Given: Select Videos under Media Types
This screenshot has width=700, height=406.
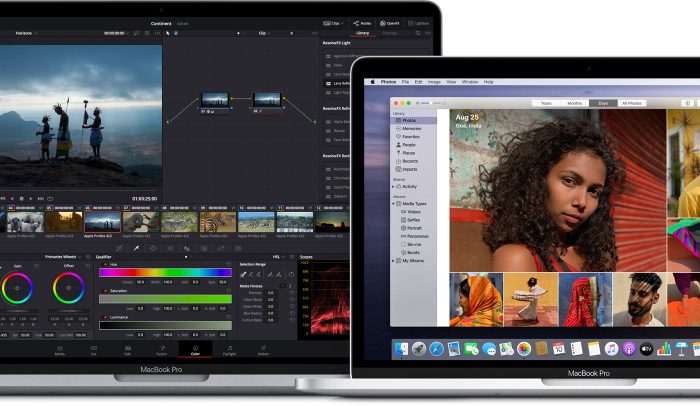Looking at the screenshot, I should tap(411, 212).
